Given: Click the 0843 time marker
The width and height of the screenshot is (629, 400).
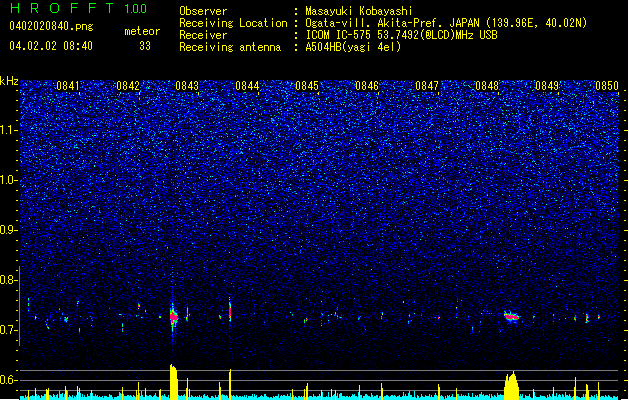Looking at the screenshot, I should 187,86.
